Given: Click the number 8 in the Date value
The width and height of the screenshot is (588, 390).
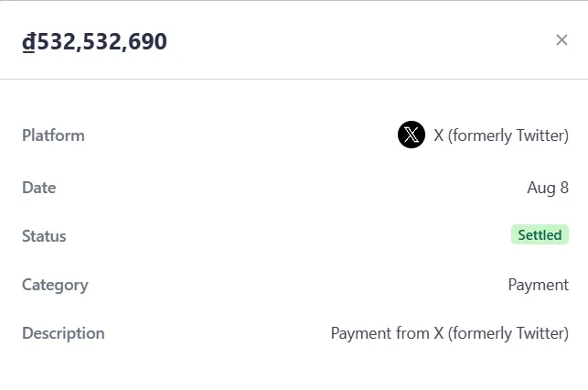Looking at the screenshot, I should point(564,188).
